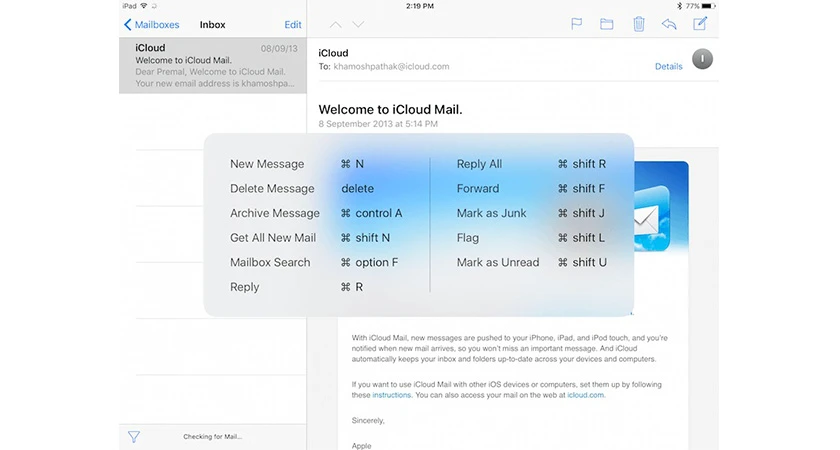Tap the 'Welcome to iCloud Mail.' subject heading
This screenshot has height=450, width=840.
390,110
